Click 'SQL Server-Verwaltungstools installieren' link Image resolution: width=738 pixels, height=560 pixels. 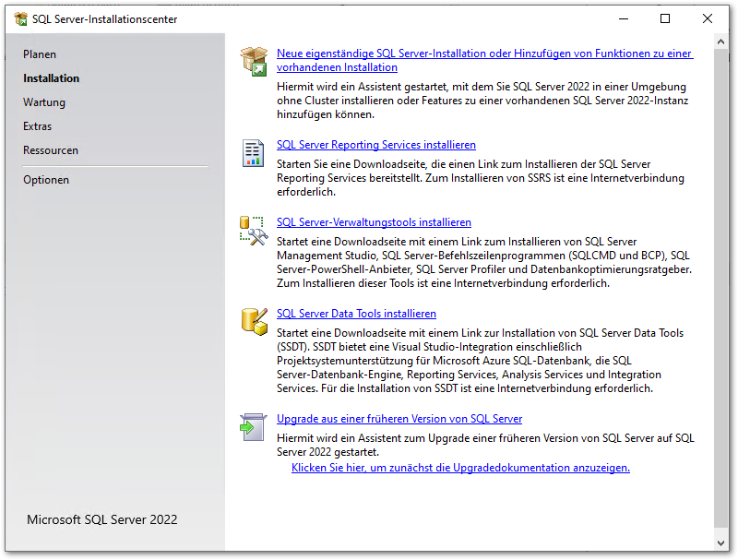[374, 222]
